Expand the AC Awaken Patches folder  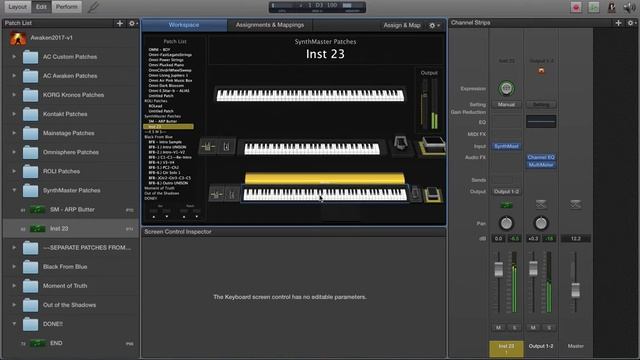tap(14, 76)
